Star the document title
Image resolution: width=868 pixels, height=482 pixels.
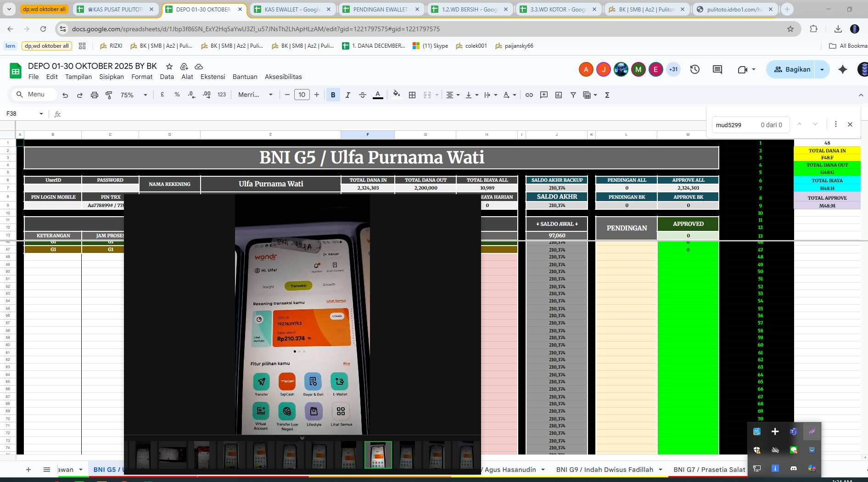point(169,66)
